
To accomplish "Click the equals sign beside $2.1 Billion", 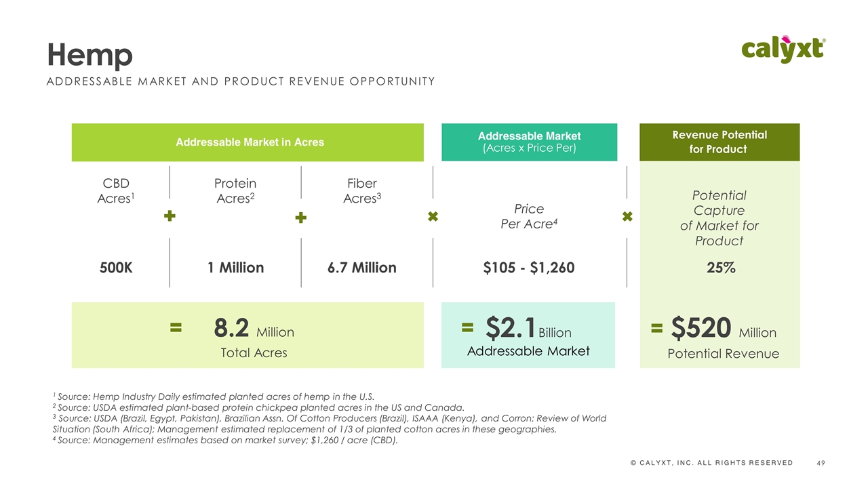I will (x=467, y=328).
